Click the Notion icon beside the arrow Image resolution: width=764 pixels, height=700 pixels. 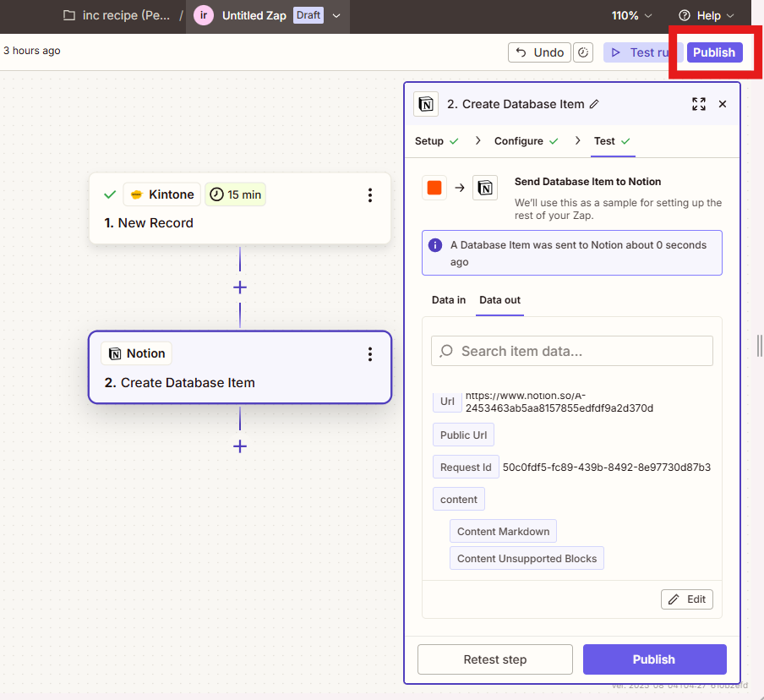[485, 188]
